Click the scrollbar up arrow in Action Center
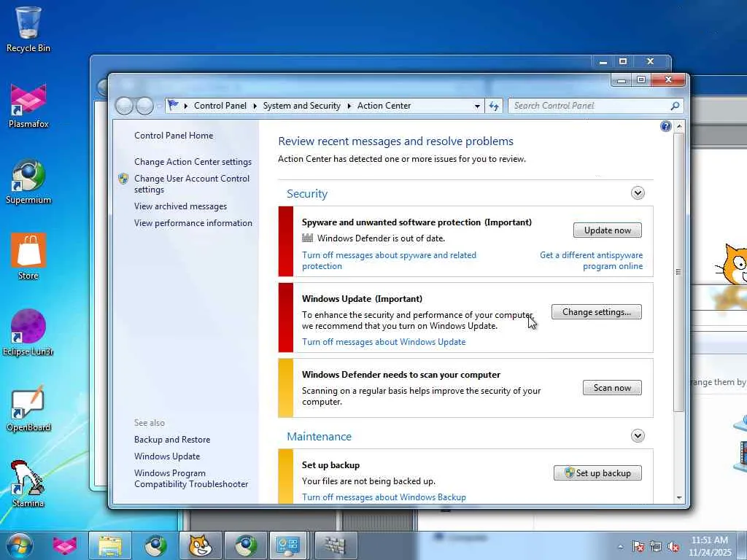This screenshot has height=560, width=747. [679, 127]
